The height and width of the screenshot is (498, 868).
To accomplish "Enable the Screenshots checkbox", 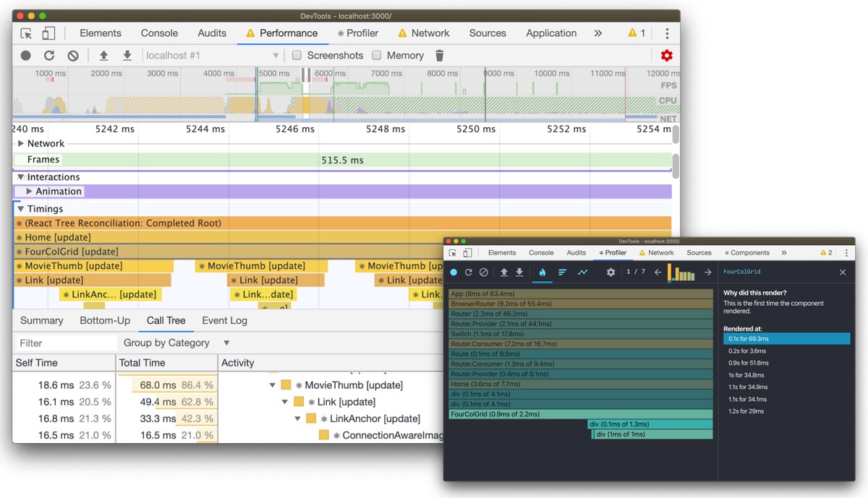I will (297, 56).
